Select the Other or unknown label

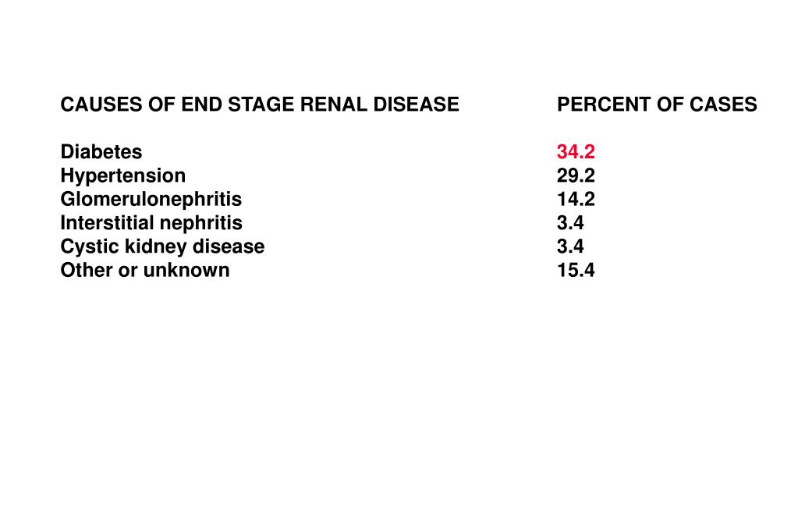coord(145,270)
